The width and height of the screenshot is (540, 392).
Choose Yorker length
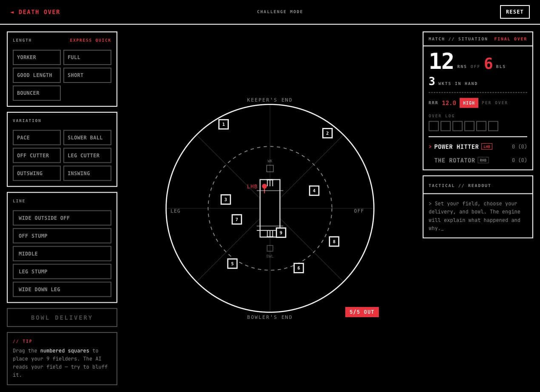37,57
